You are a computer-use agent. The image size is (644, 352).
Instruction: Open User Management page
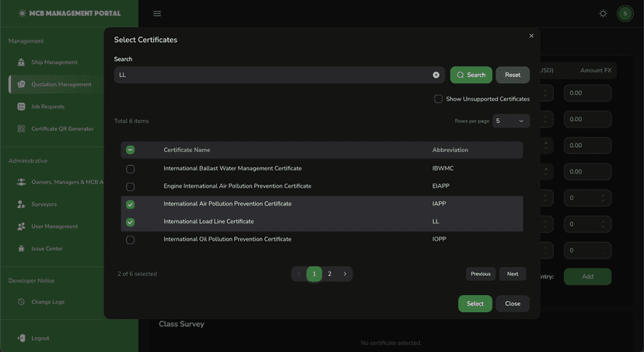point(54,226)
